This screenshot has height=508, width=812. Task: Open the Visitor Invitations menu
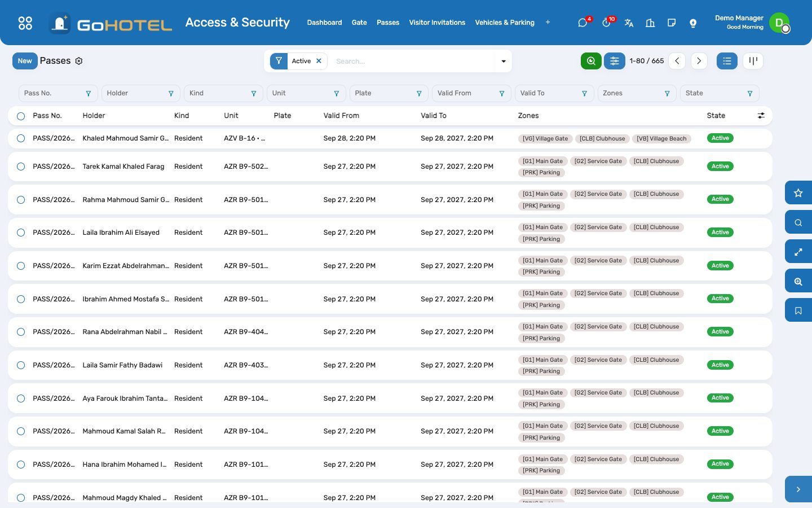click(437, 23)
